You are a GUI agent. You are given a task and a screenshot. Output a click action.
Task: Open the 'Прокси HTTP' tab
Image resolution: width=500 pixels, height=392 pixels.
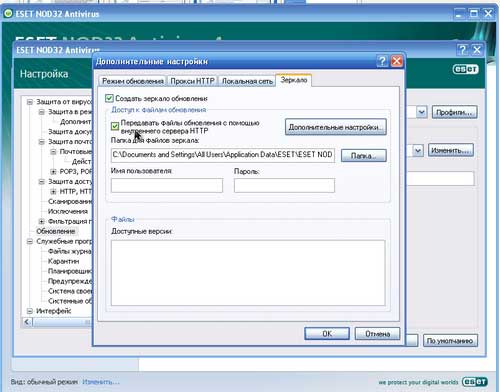coord(192,81)
